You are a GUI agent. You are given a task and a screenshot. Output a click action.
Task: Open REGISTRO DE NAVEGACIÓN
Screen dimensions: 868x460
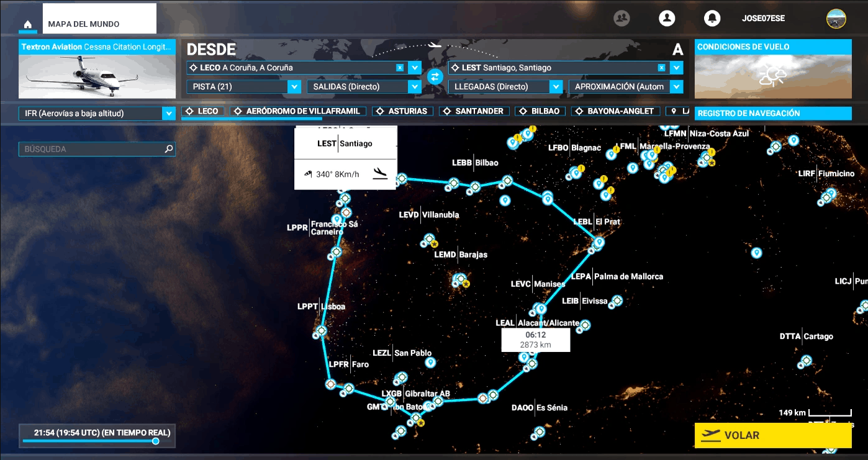click(x=773, y=114)
